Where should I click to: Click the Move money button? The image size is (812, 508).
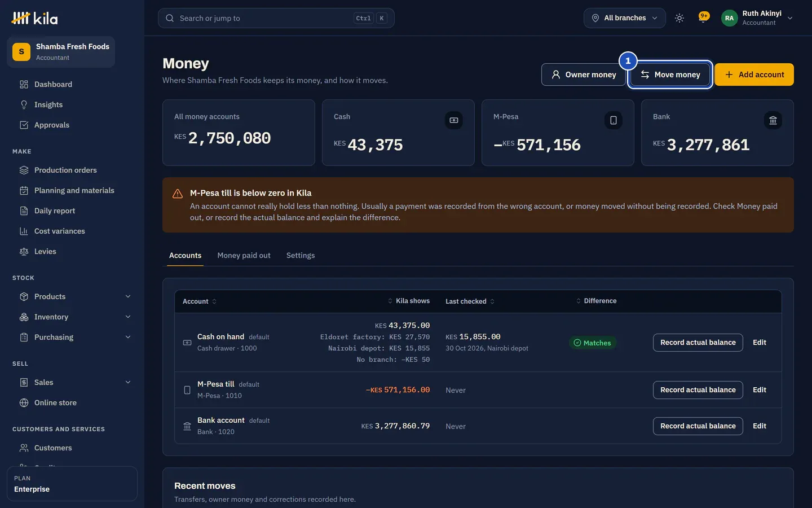coord(670,75)
